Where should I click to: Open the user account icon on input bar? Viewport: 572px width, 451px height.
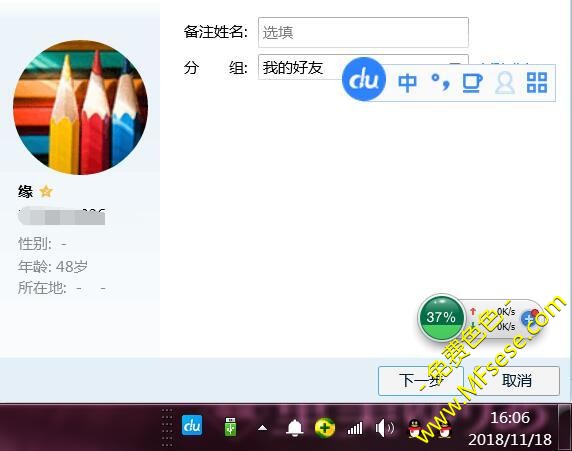tap(505, 83)
